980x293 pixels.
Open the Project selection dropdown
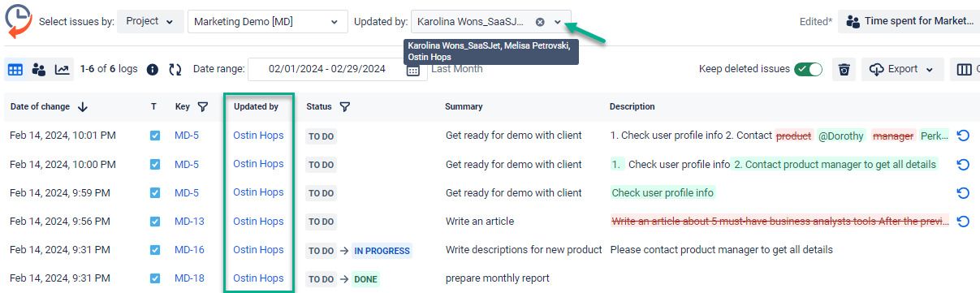pos(150,22)
